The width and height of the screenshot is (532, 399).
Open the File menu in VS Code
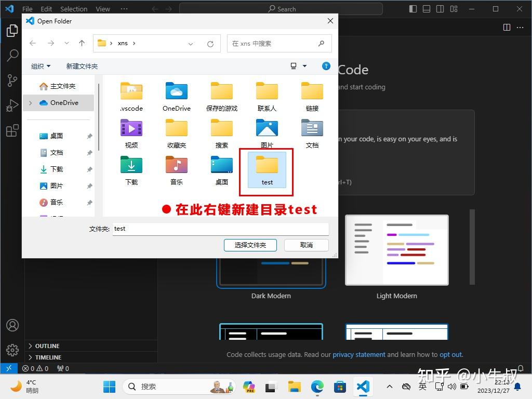(x=27, y=9)
